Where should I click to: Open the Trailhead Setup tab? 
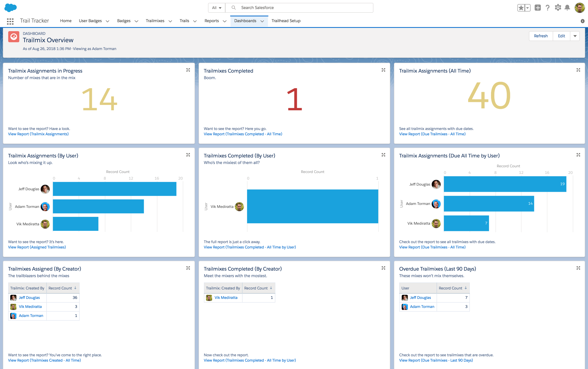coord(286,21)
